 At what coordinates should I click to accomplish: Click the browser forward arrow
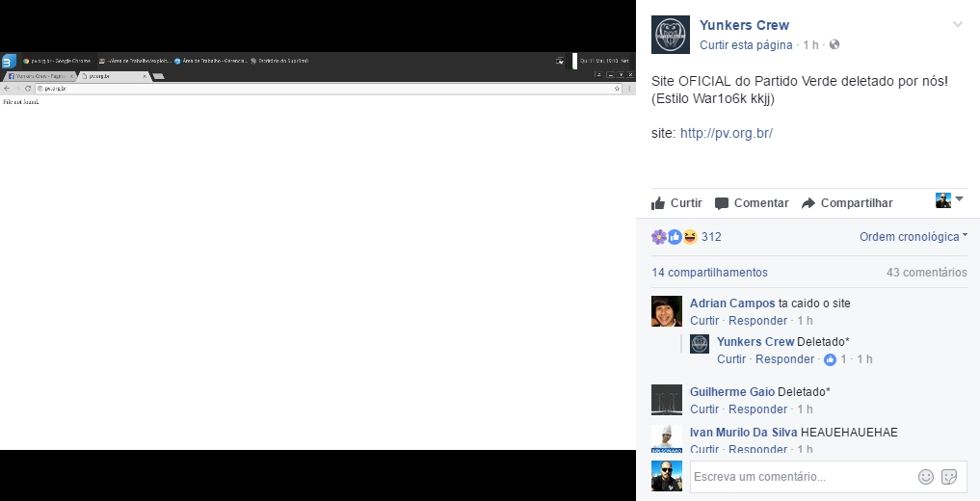coord(17,89)
